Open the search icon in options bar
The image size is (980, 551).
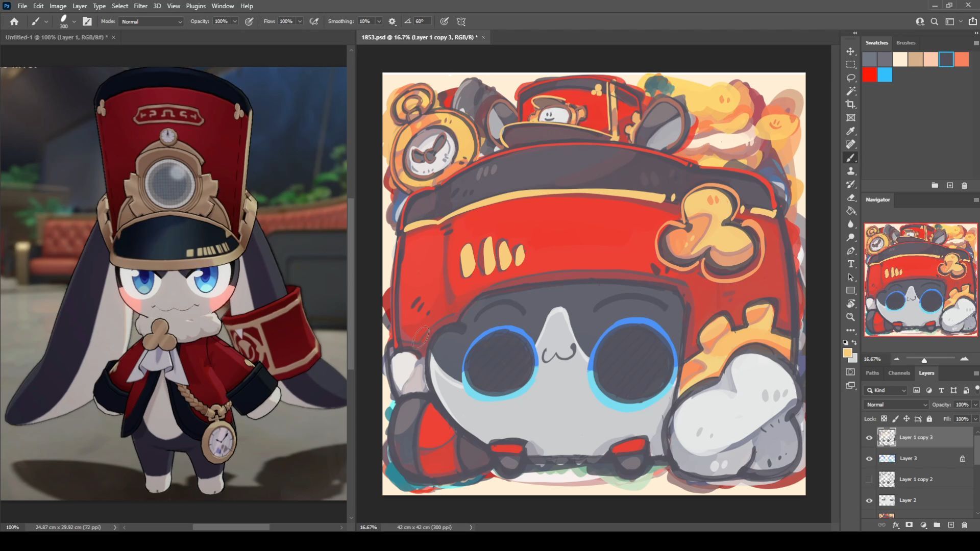[934, 21]
